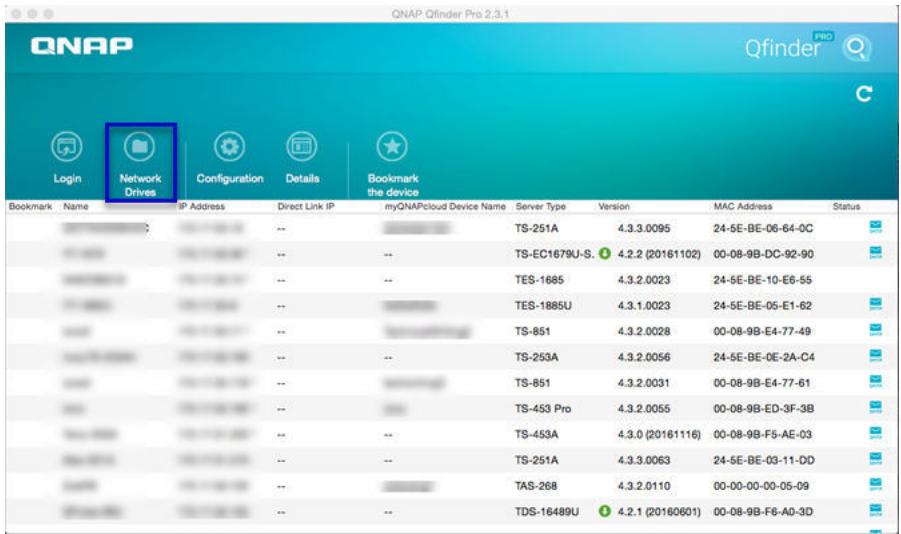
Task: Click MAC address 24-5E-BE-05-E1-62
Action: [x=763, y=306]
